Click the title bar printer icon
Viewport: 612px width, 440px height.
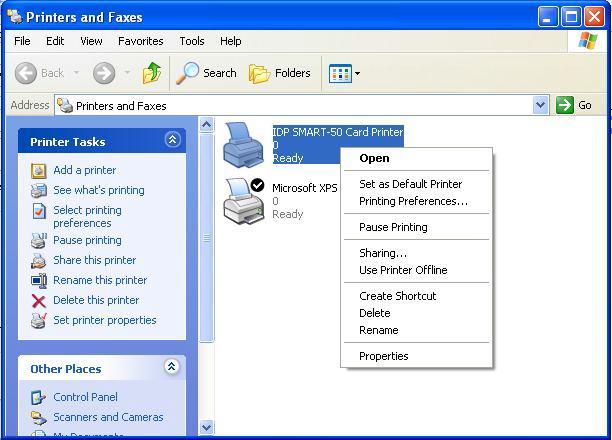(15, 17)
